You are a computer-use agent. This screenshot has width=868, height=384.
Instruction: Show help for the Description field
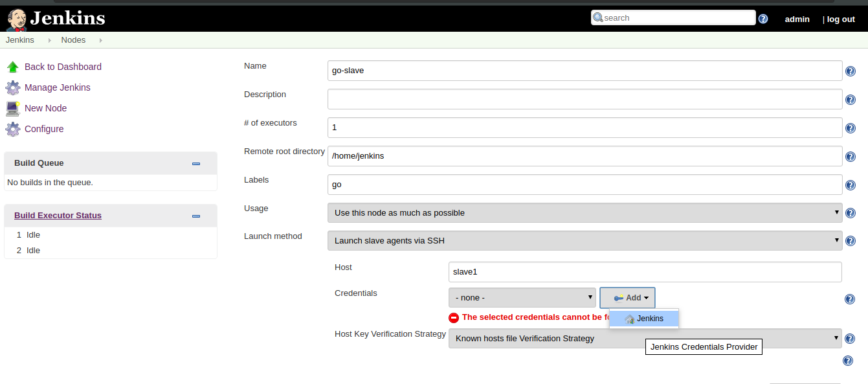point(851,100)
